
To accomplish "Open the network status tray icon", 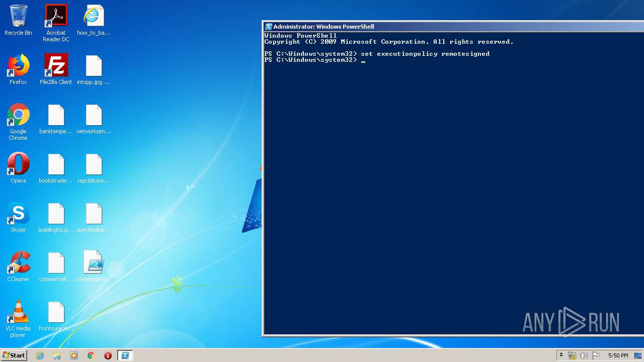I will 572,355.
